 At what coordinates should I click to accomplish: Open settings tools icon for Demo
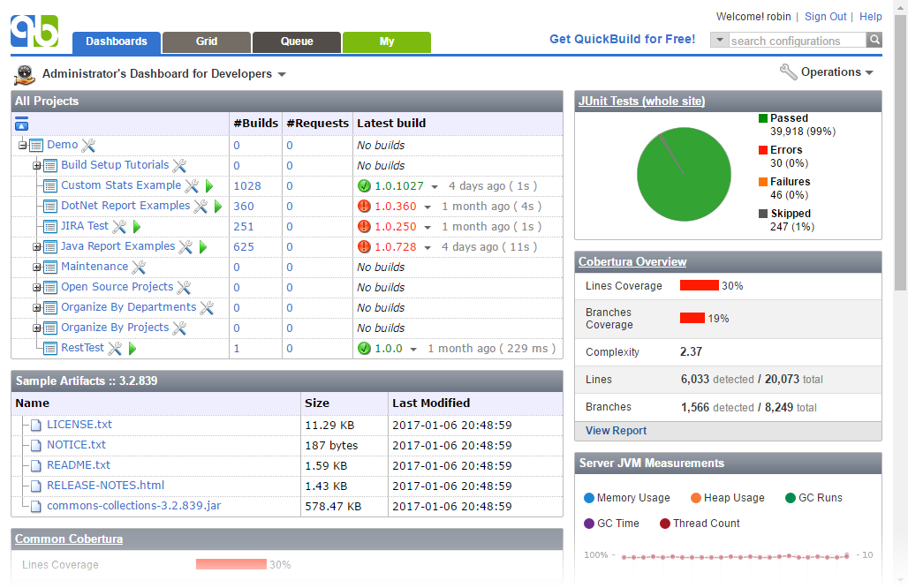88,146
